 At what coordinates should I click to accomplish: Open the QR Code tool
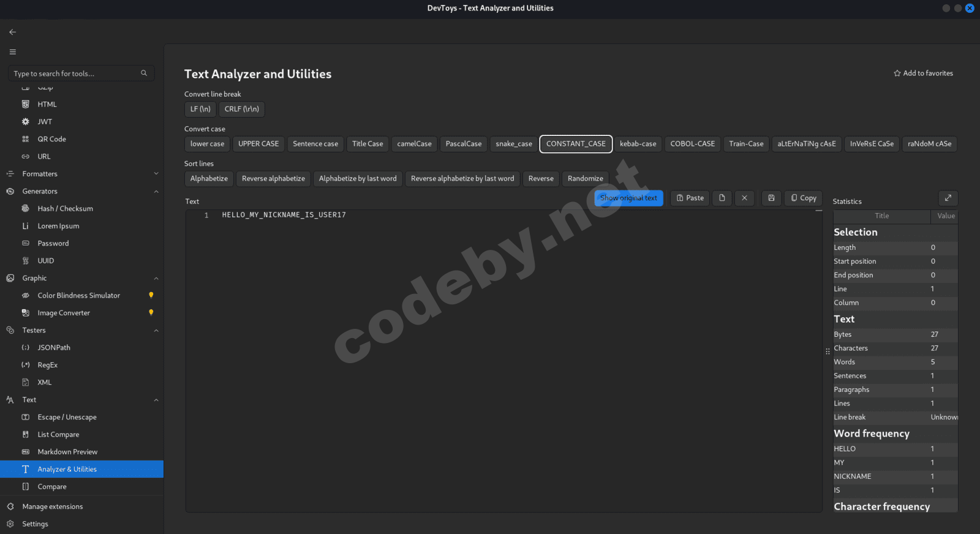pos(82,139)
